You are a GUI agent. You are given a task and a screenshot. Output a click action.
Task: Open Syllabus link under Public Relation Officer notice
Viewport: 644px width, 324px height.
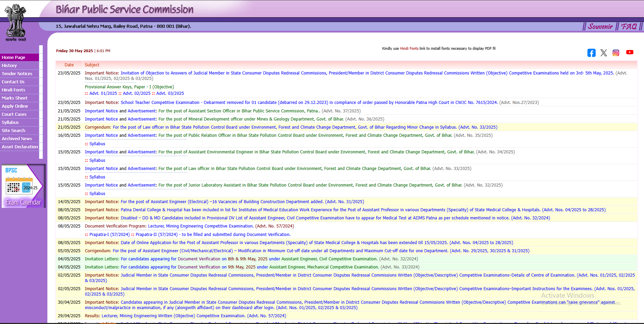coord(97,144)
